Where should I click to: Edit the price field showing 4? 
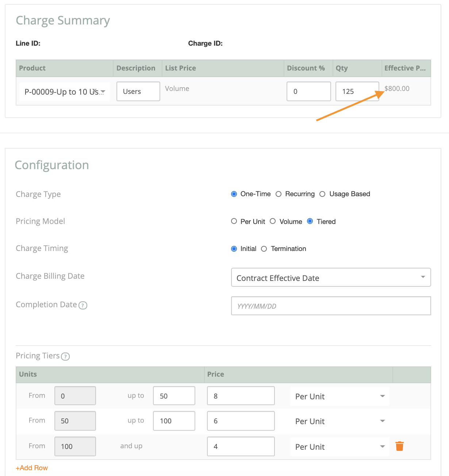coord(241,446)
